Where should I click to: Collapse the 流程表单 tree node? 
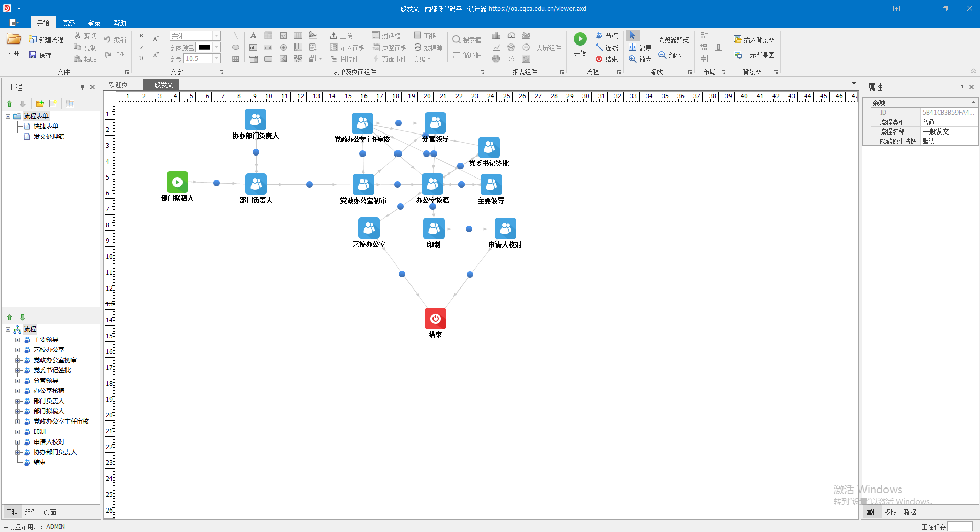point(8,116)
